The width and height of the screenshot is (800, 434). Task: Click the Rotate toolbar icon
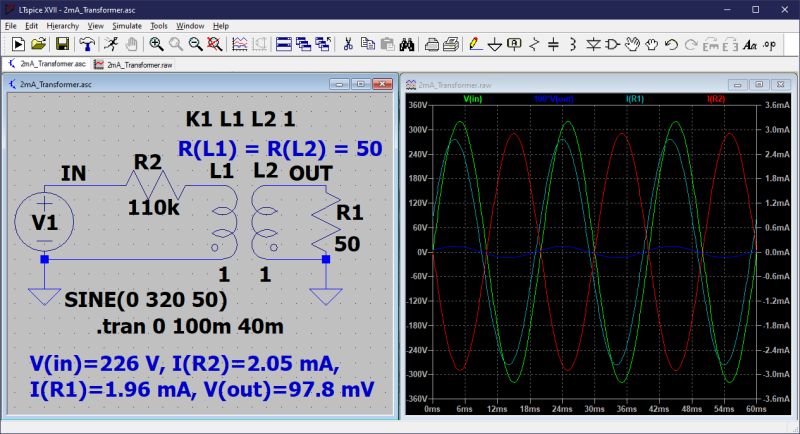click(710, 44)
